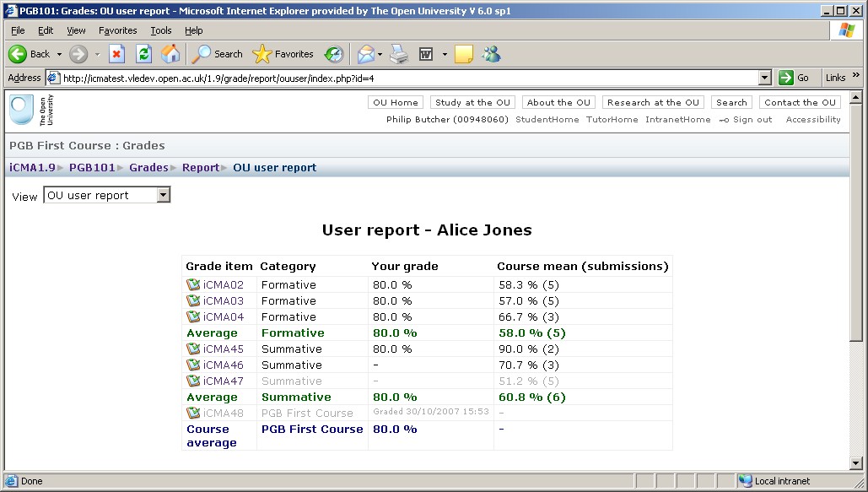Click the Mail envelope toolbar icon

click(365, 54)
